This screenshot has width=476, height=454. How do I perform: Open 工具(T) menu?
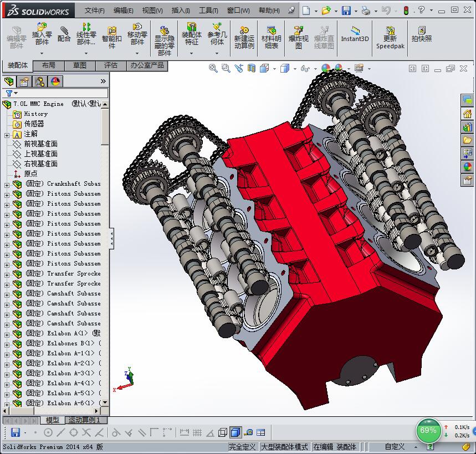point(208,11)
